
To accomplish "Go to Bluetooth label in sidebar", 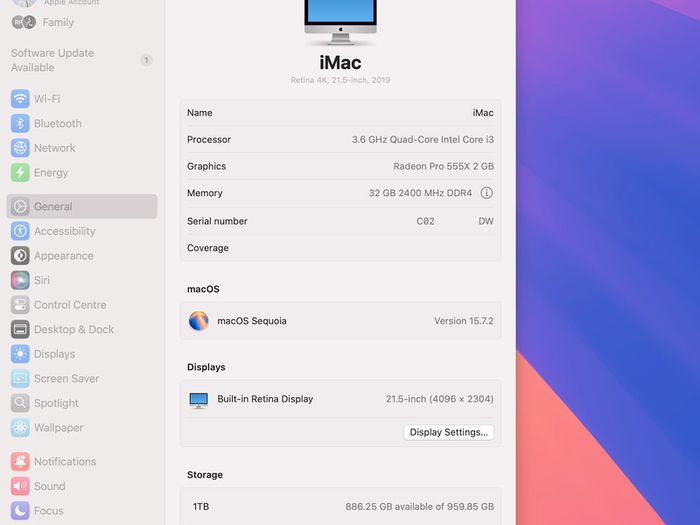I will coord(58,123).
